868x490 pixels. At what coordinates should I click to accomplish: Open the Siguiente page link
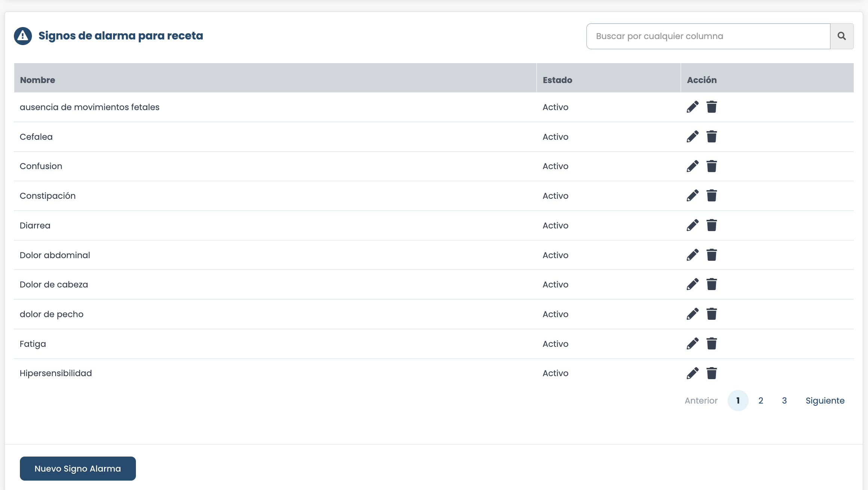[825, 401]
